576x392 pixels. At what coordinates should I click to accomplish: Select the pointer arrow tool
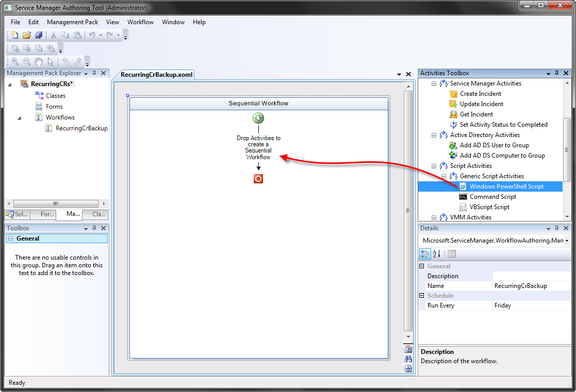(51, 62)
